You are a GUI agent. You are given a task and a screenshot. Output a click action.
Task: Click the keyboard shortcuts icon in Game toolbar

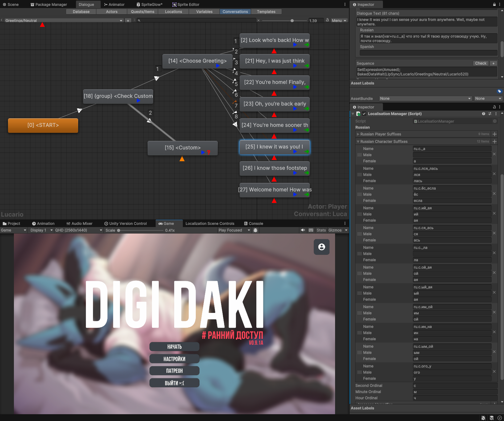(311, 230)
